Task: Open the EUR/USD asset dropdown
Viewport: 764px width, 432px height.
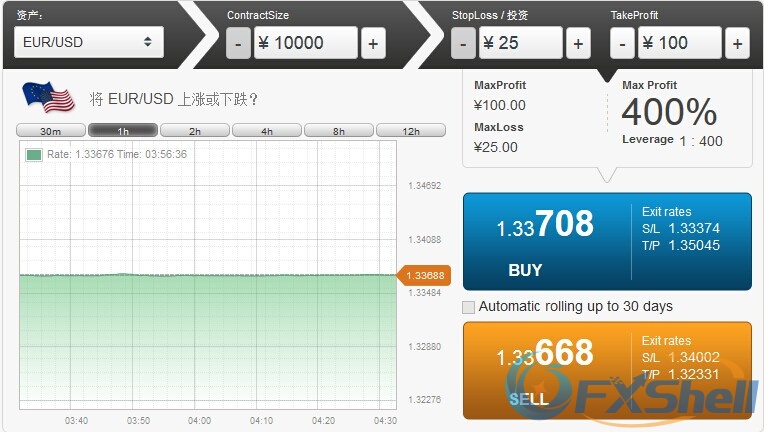Action: pyautogui.click(x=89, y=42)
